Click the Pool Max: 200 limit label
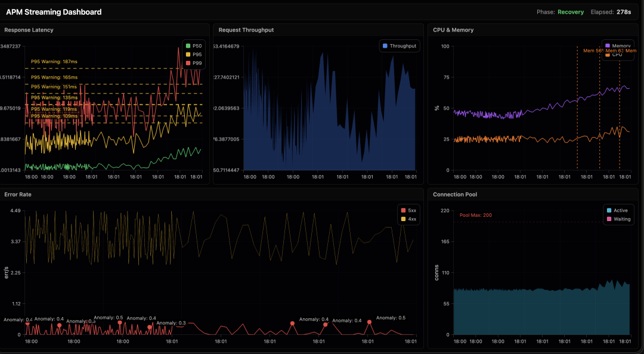 click(476, 215)
